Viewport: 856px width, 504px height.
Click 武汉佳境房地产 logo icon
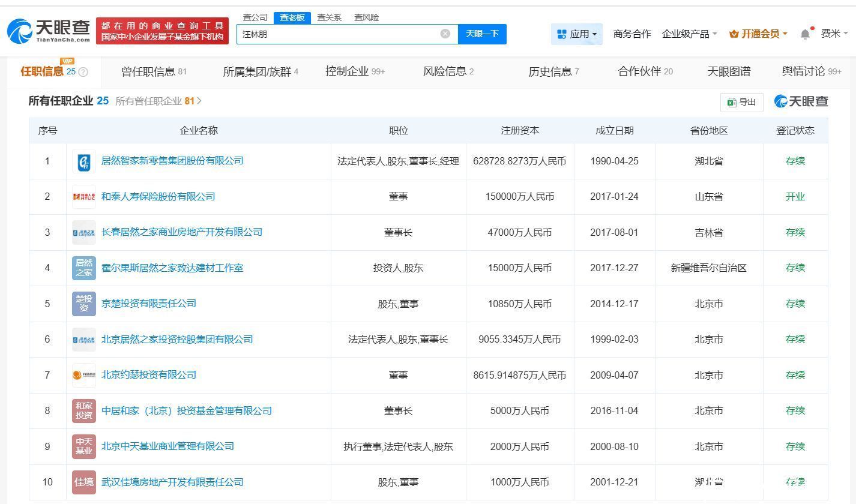click(x=84, y=482)
